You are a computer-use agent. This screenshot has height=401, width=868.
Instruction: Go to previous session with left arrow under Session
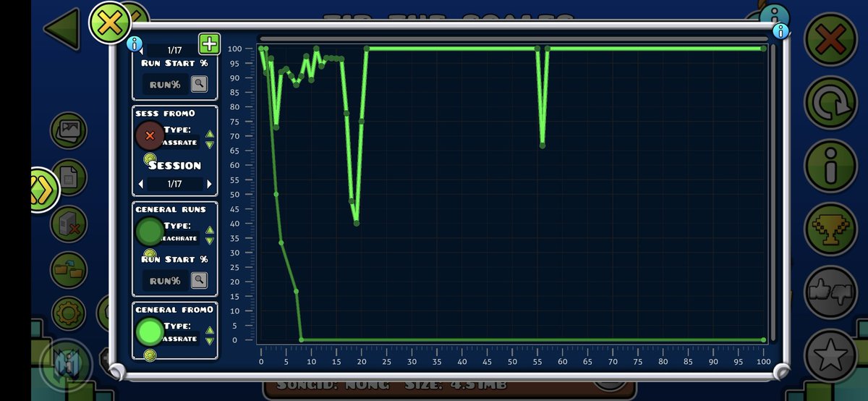(x=141, y=184)
